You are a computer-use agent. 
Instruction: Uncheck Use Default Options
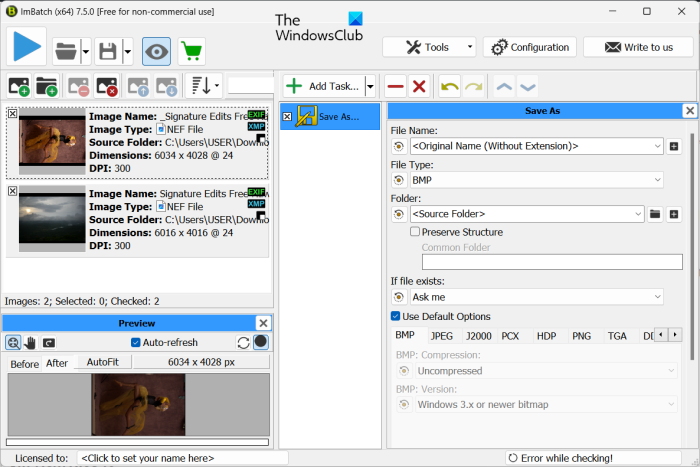click(395, 316)
